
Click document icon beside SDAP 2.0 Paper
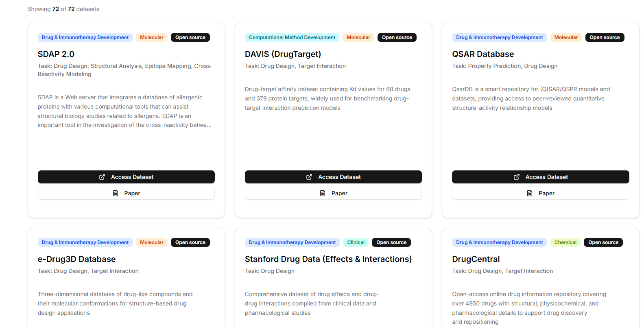tap(116, 193)
